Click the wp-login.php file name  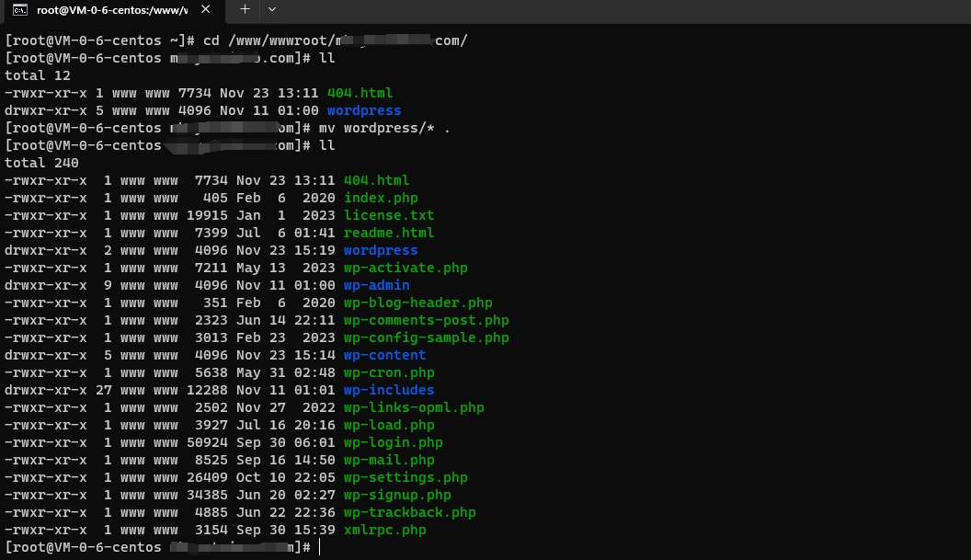point(394,443)
